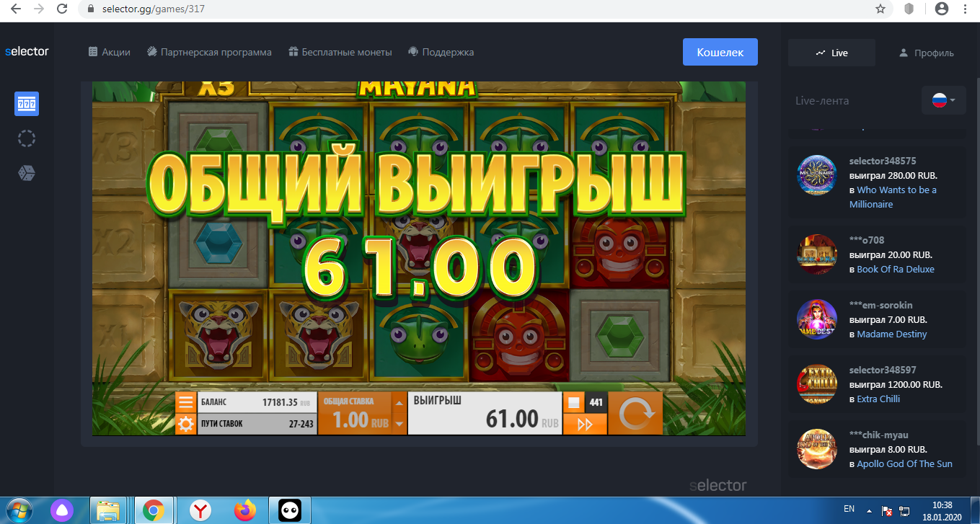Select the dashed circle sidebar icon
Image resolution: width=980 pixels, height=524 pixels.
point(27,138)
